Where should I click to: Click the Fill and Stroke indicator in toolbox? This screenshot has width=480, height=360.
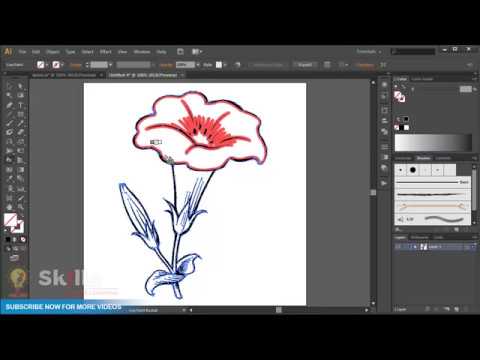pos(14,223)
